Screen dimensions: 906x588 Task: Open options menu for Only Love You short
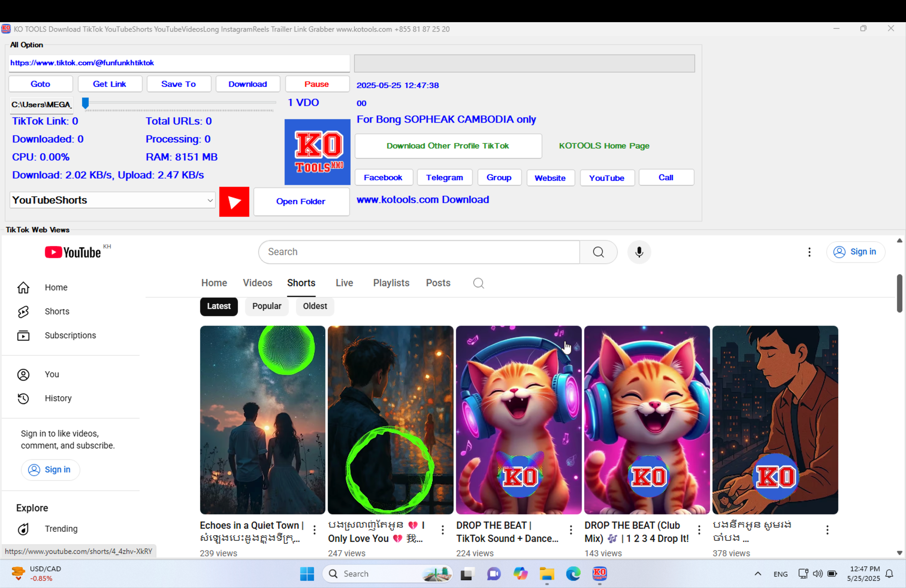click(x=443, y=530)
